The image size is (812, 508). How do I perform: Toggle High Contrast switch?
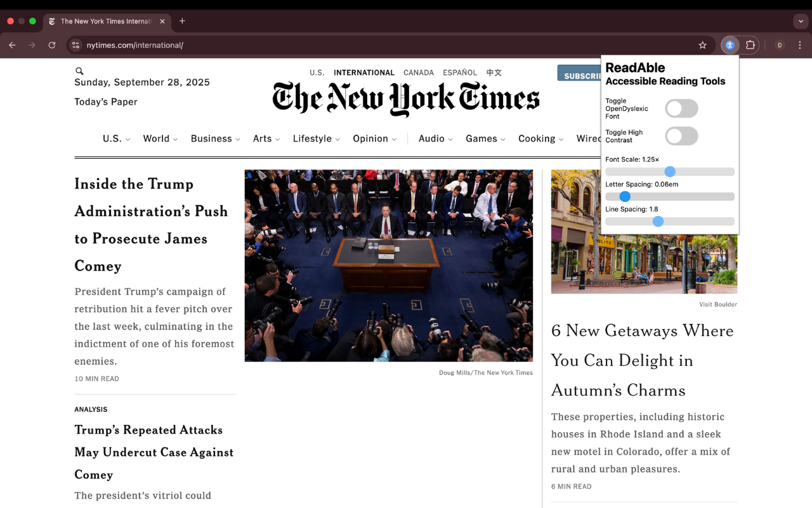[681, 136]
